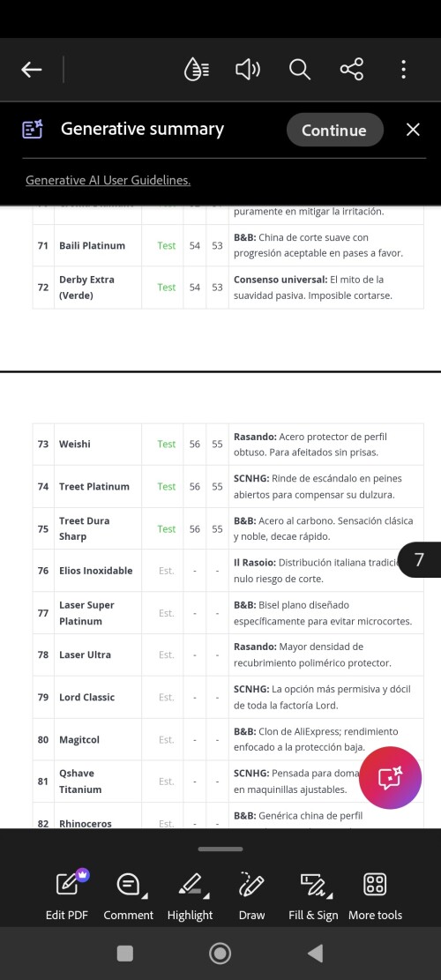Screen dimensions: 441x980
Task: Tap the page number 7 indicator
Action: [419, 559]
